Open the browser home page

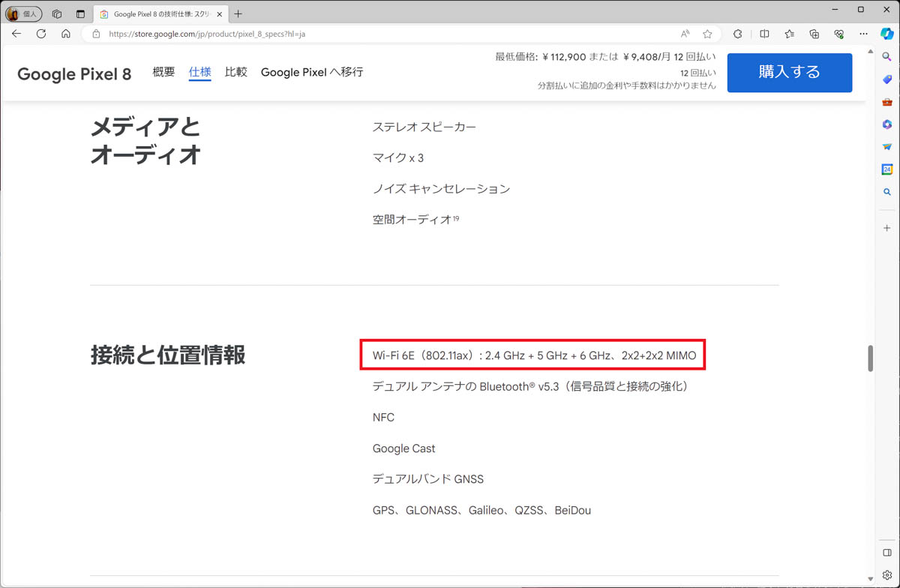[66, 34]
